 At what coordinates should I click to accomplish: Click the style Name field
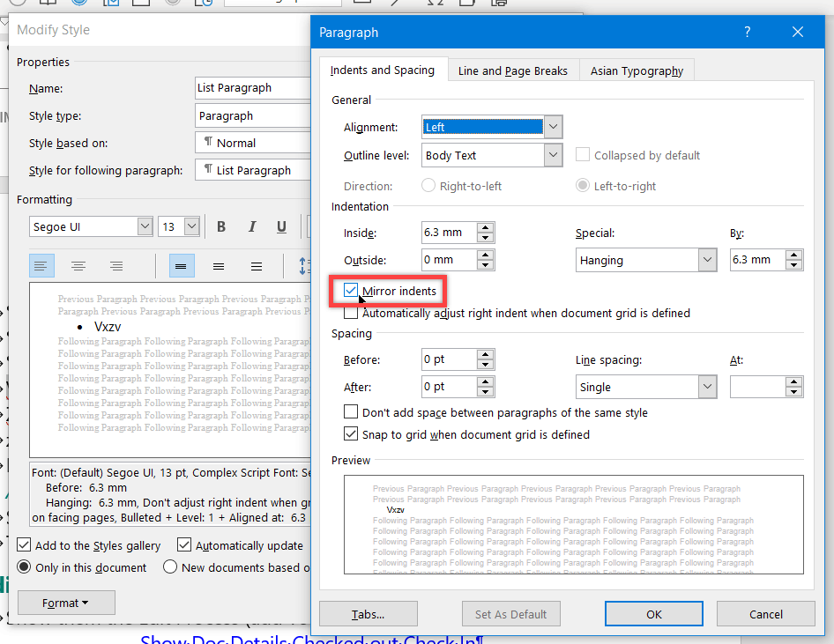253,88
